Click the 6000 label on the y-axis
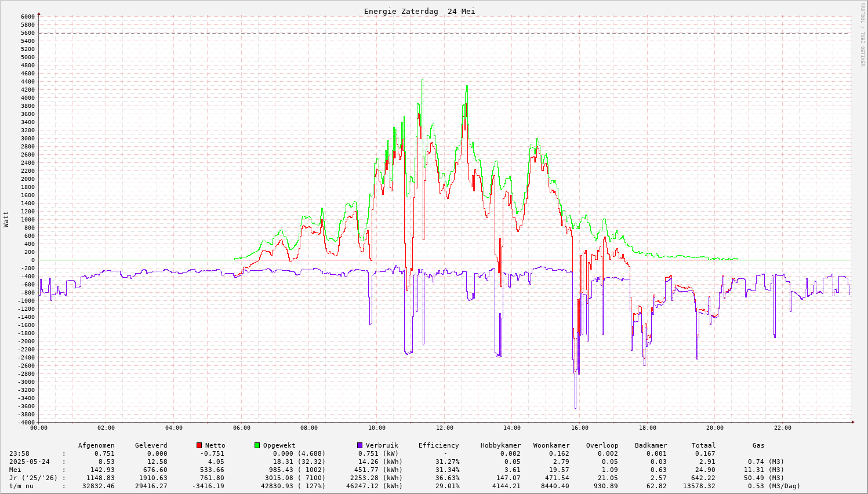Viewport: 868px width, 494px height. pyautogui.click(x=28, y=16)
